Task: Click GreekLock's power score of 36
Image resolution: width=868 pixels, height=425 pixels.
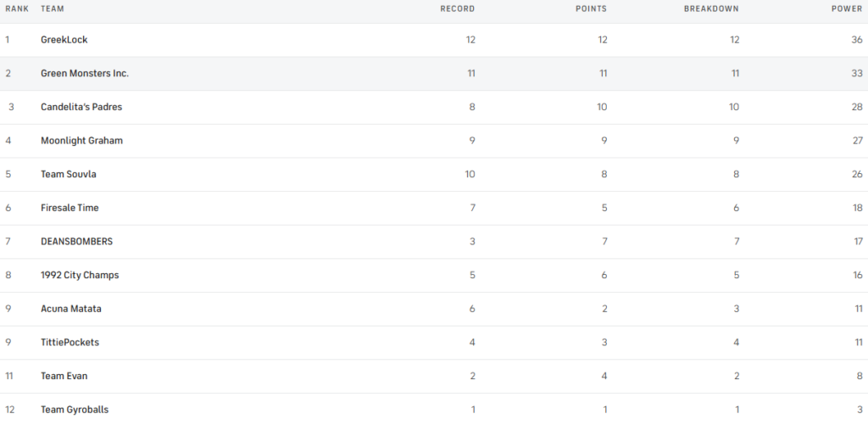Action: coord(857,40)
